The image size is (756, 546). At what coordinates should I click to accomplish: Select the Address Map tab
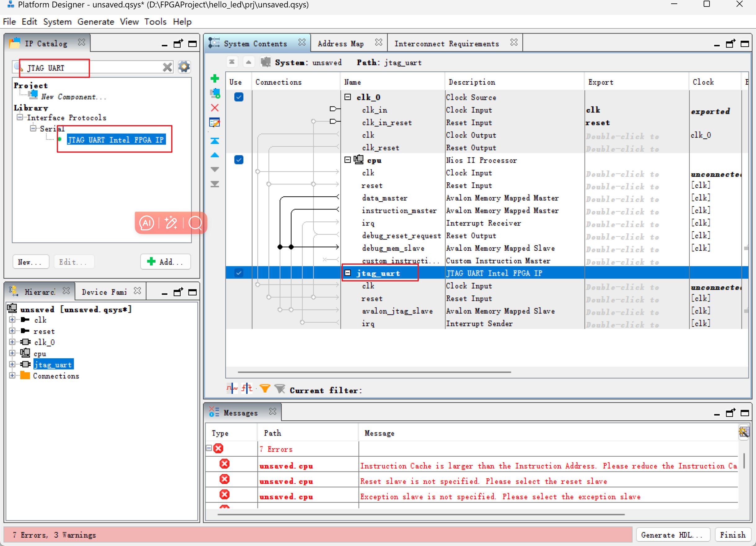click(341, 43)
